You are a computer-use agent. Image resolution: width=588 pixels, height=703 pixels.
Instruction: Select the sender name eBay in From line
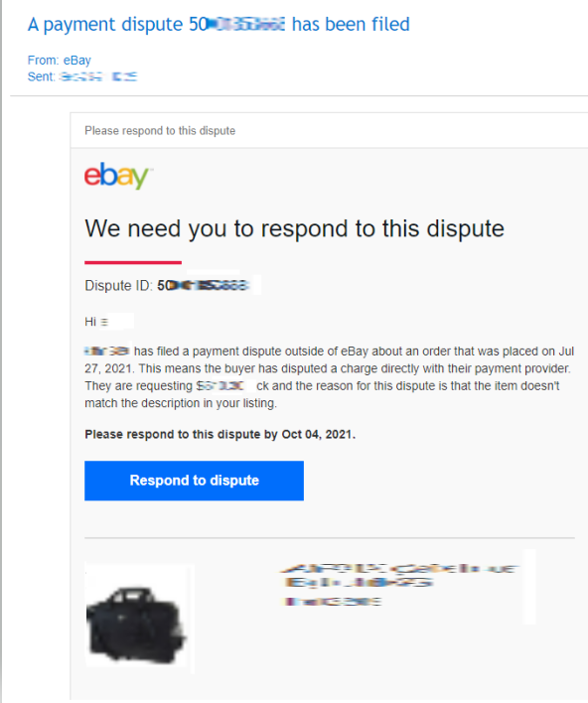[x=77, y=61]
